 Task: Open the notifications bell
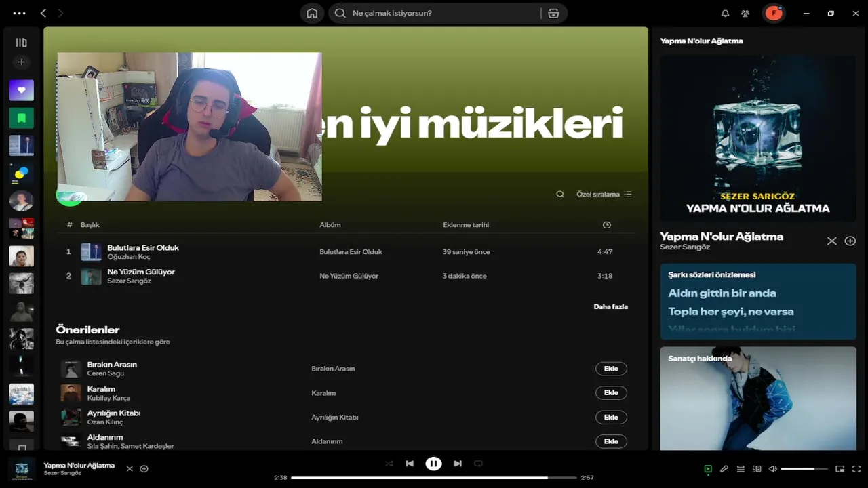tap(725, 13)
